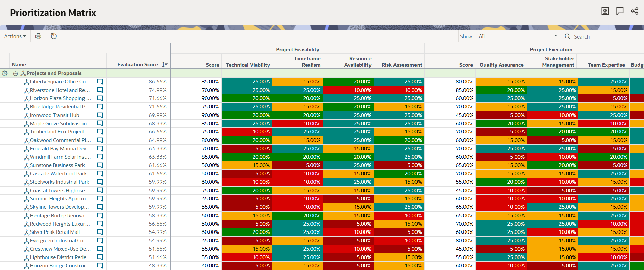Click the Project Execution group header
Screen dimensions: 644x270
[551, 50]
